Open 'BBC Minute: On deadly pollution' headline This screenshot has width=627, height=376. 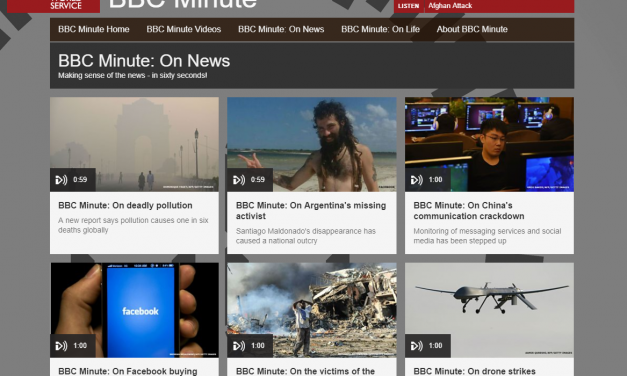pos(125,206)
